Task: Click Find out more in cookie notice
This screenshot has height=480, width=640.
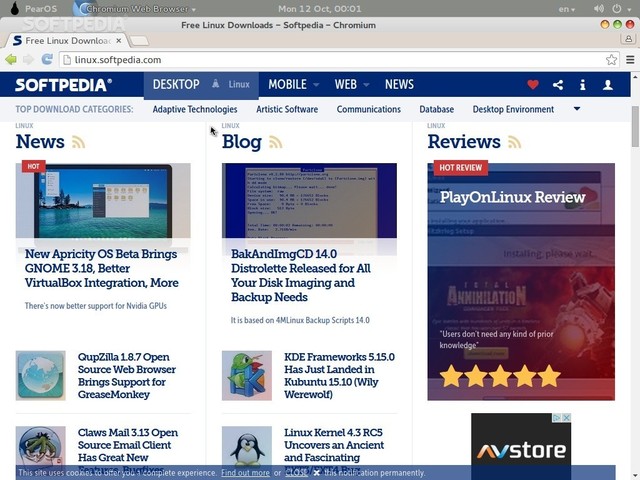Action: [245, 473]
